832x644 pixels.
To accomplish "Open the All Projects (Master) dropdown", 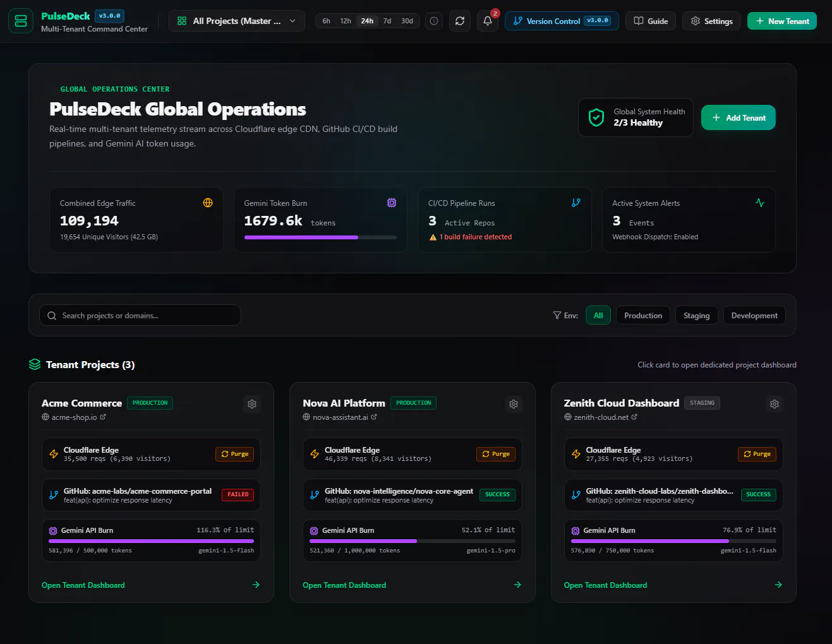I will point(237,21).
